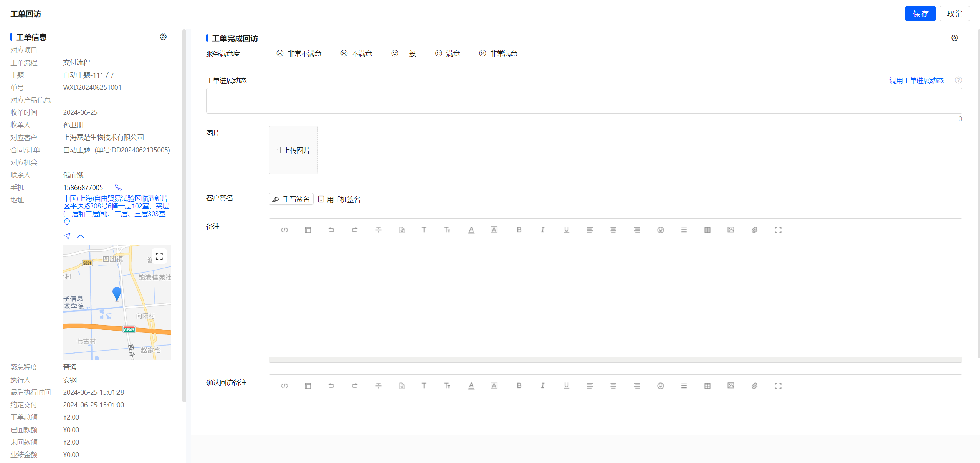Select 一般 satisfaction rating
Screen dimensions: 980x463
click(x=403, y=53)
